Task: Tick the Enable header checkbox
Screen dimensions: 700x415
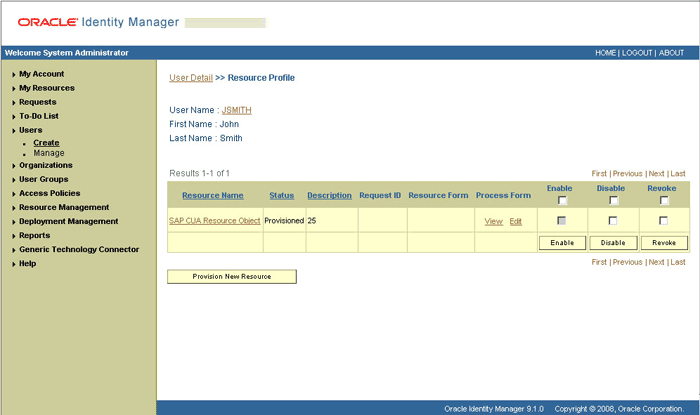Action: coord(562,201)
